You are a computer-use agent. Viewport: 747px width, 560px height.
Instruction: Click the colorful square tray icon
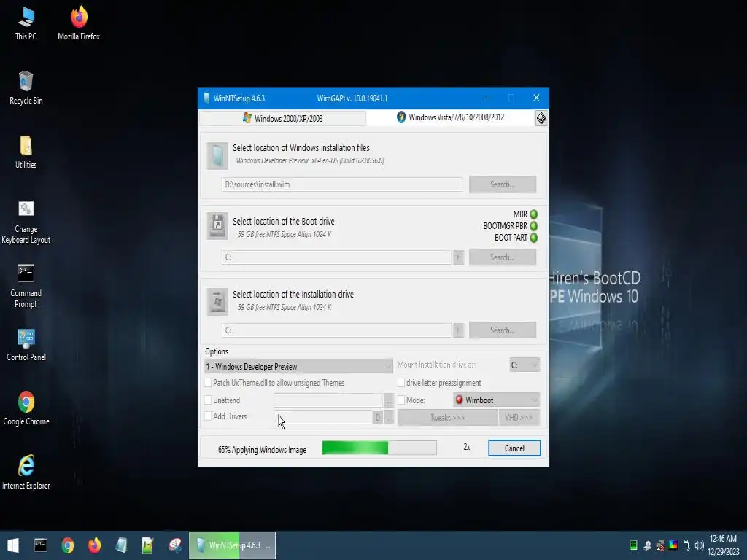pyautogui.click(x=673, y=545)
